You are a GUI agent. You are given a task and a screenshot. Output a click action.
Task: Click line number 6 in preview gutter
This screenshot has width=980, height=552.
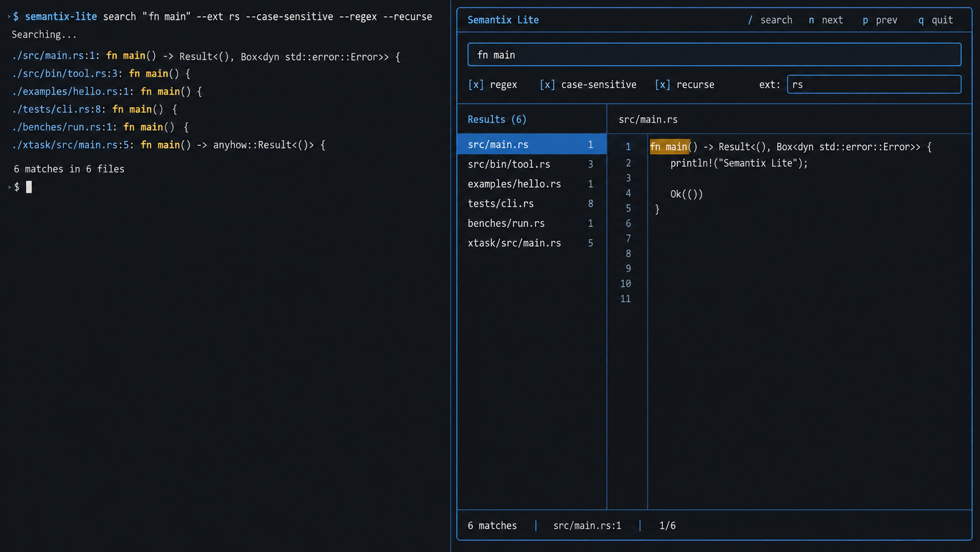click(628, 223)
